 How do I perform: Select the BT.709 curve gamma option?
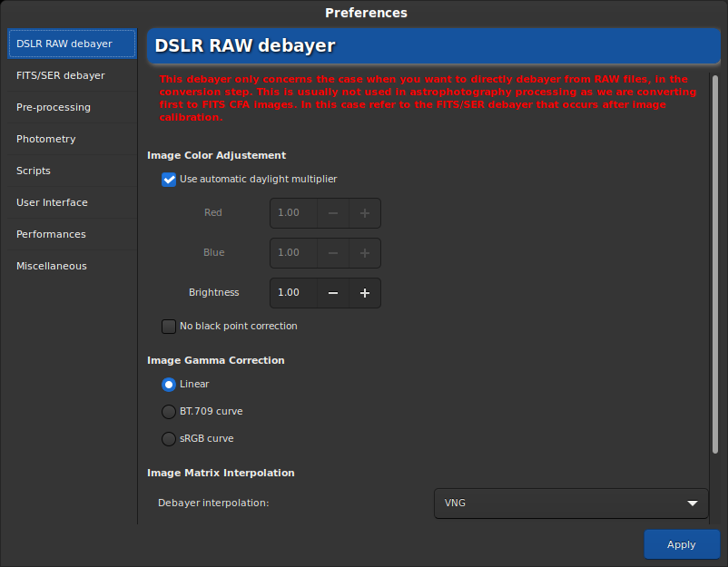pyautogui.click(x=169, y=412)
